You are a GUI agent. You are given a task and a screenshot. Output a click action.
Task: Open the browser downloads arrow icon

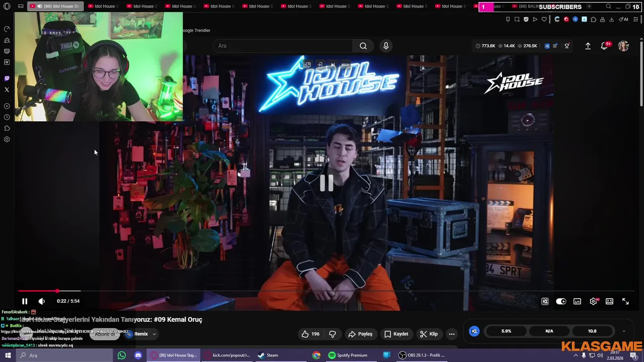coord(611,20)
